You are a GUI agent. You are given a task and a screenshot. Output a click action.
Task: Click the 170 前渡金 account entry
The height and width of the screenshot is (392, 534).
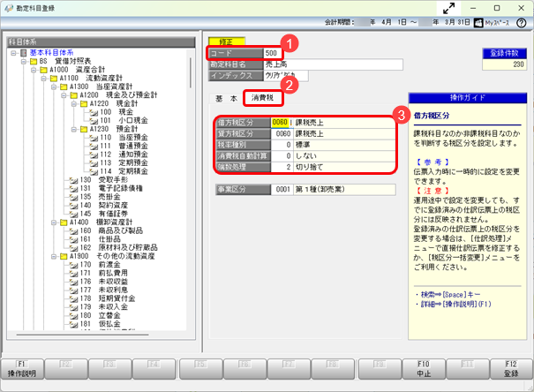click(x=99, y=264)
